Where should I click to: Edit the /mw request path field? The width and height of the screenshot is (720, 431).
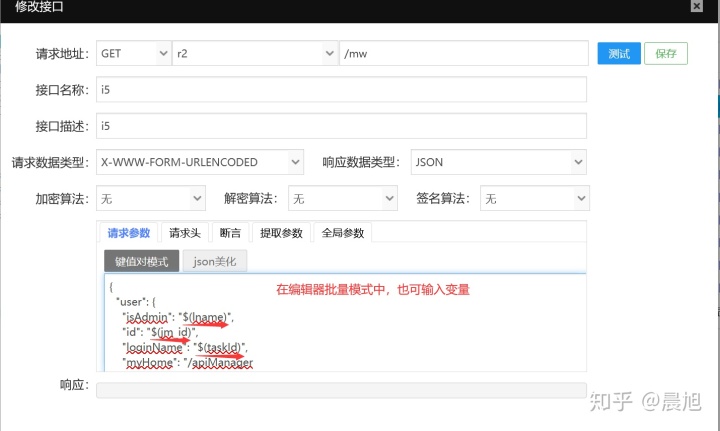point(464,53)
